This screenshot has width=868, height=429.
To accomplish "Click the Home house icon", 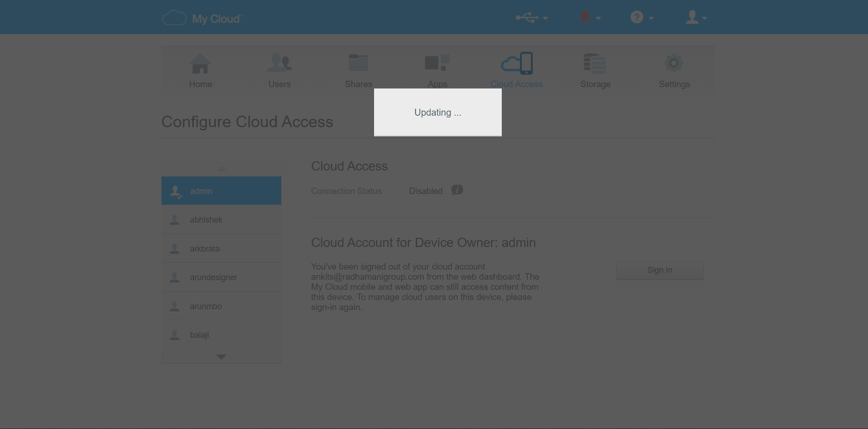I will pyautogui.click(x=200, y=64).
